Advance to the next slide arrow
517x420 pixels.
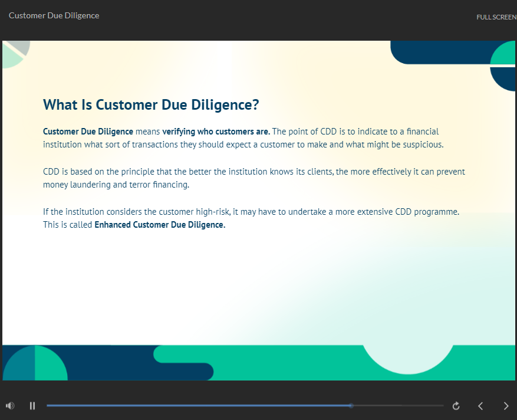click(506, 406)
